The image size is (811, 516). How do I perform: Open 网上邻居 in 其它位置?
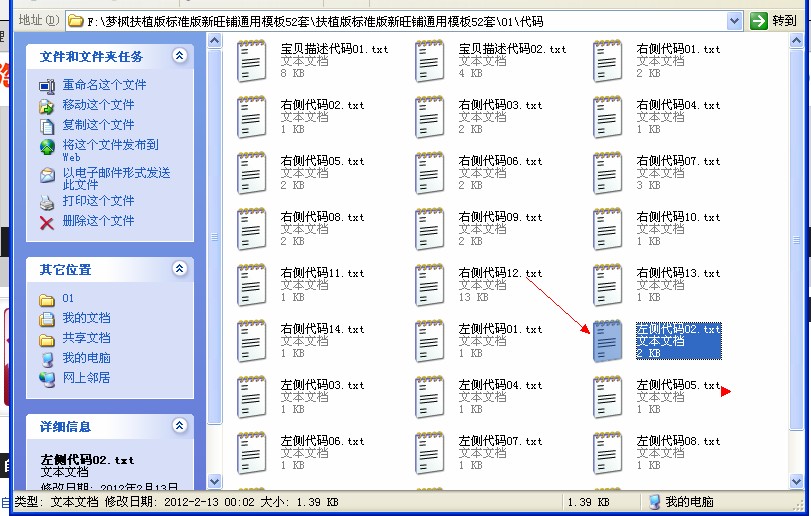click(x=86, y=378)
